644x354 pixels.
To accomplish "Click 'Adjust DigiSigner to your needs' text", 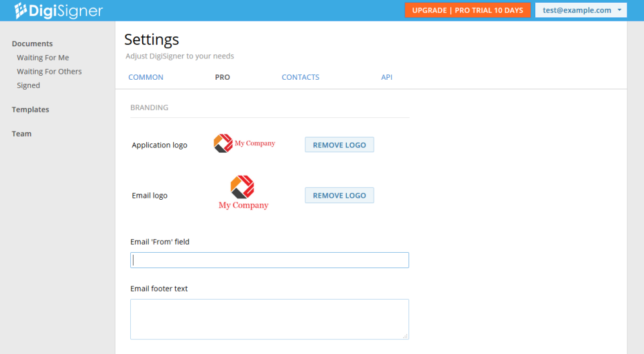I will click(x=180, y=56).
